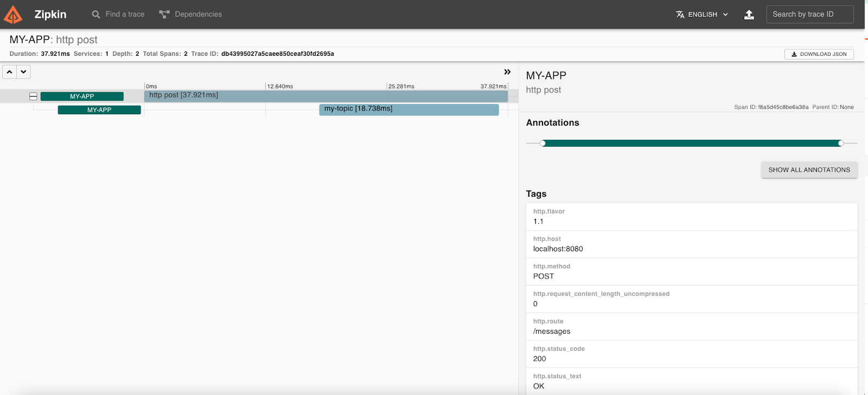This screenshot has width=868, height=395.
Task: Click the Span ID value
Action: [x=783, y=107]
